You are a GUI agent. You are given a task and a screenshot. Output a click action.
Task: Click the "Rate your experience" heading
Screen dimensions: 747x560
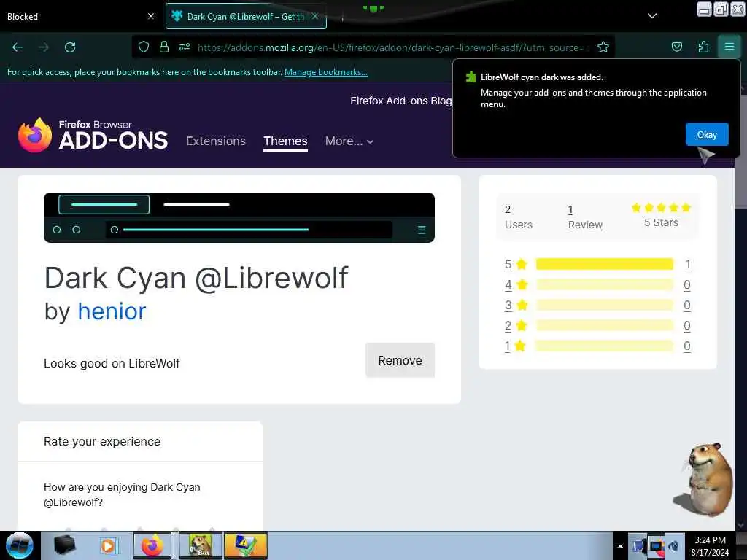pos(102,441)
